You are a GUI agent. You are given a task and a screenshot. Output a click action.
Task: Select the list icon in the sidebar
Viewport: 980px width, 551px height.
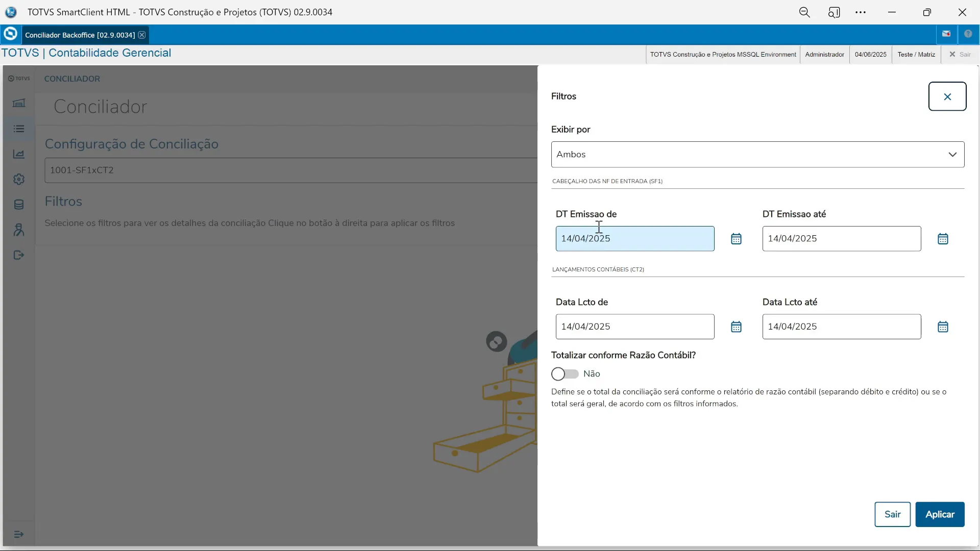19,129
